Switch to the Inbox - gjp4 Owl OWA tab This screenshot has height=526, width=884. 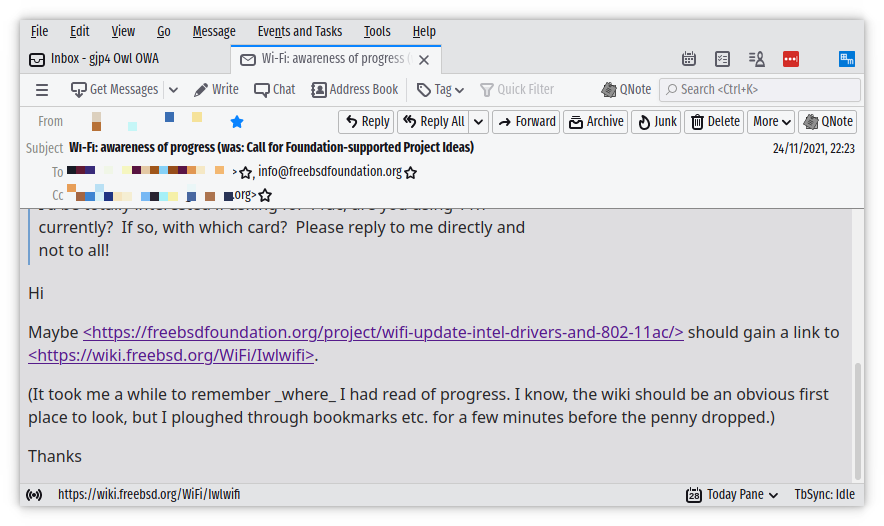click(125, 59)
